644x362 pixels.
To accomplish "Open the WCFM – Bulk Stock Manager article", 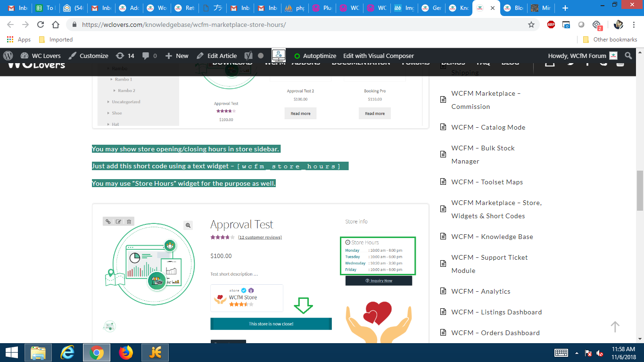I will tap(483, 155).
